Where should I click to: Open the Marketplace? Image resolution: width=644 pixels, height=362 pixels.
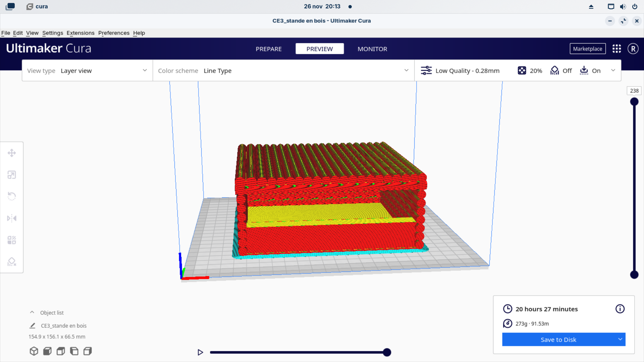click(587, 49)
